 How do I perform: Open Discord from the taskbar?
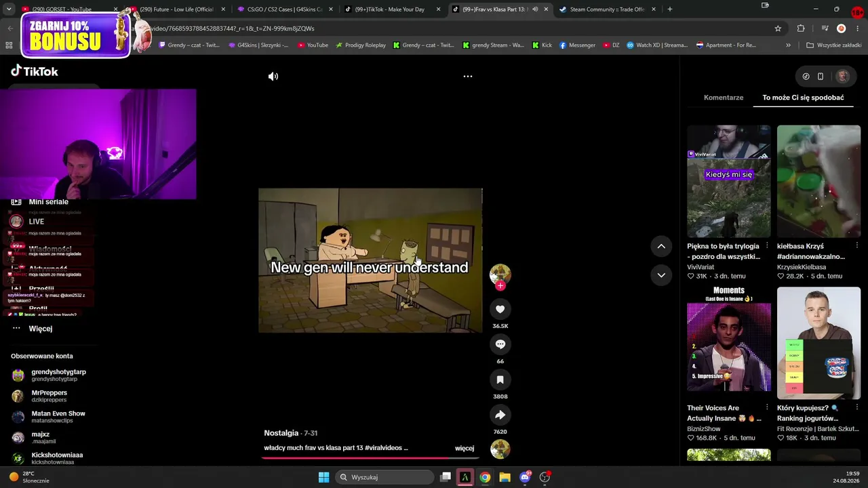[524, 477]
